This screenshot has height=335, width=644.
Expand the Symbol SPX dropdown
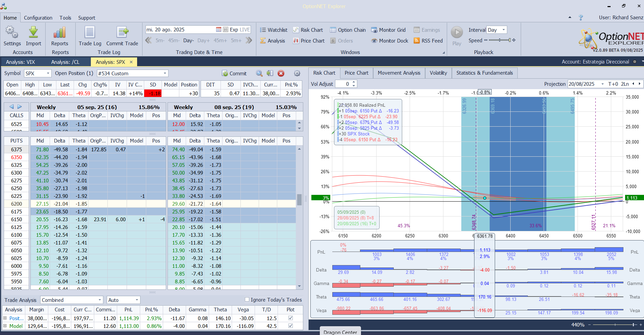point(48,74)
